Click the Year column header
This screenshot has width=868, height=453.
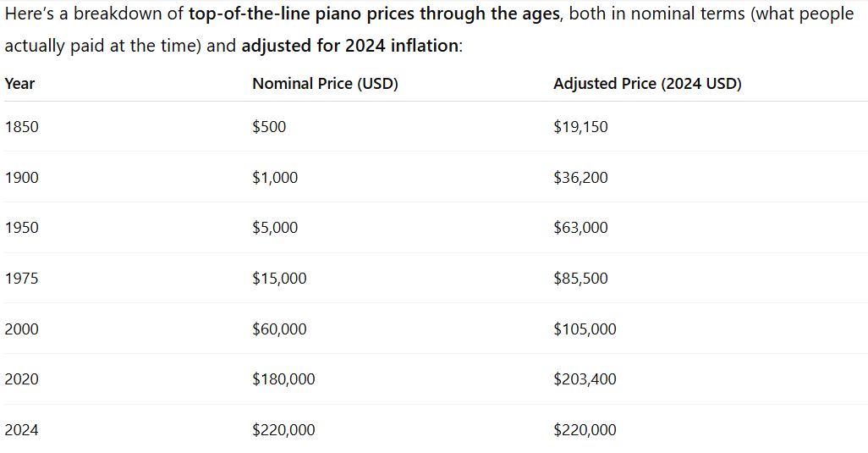(x=19, y=84)
